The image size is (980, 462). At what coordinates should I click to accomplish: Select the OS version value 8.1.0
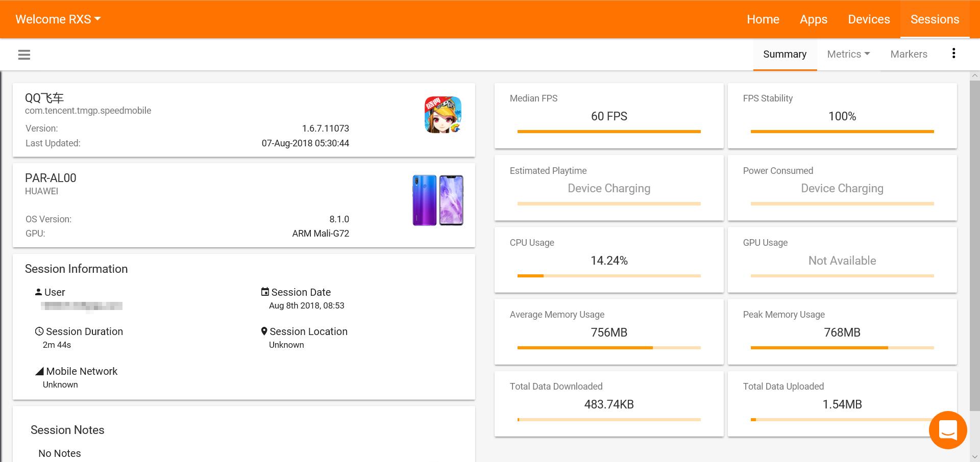click(339, 219)
